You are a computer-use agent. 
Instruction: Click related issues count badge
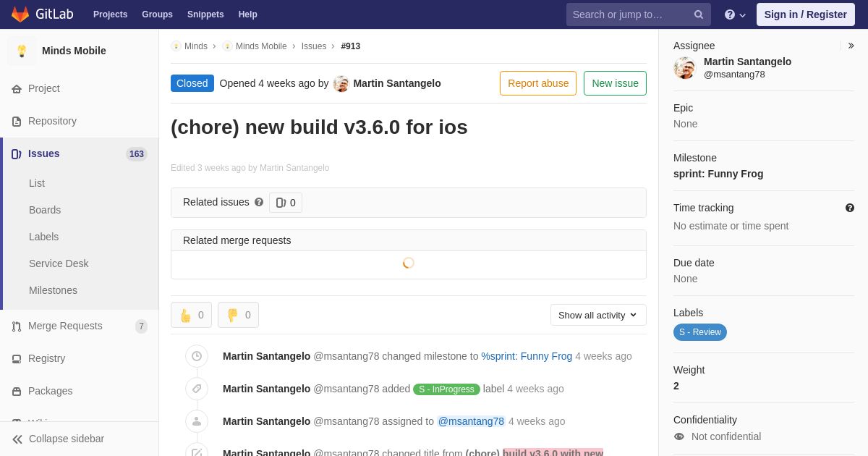pos(286,203)
